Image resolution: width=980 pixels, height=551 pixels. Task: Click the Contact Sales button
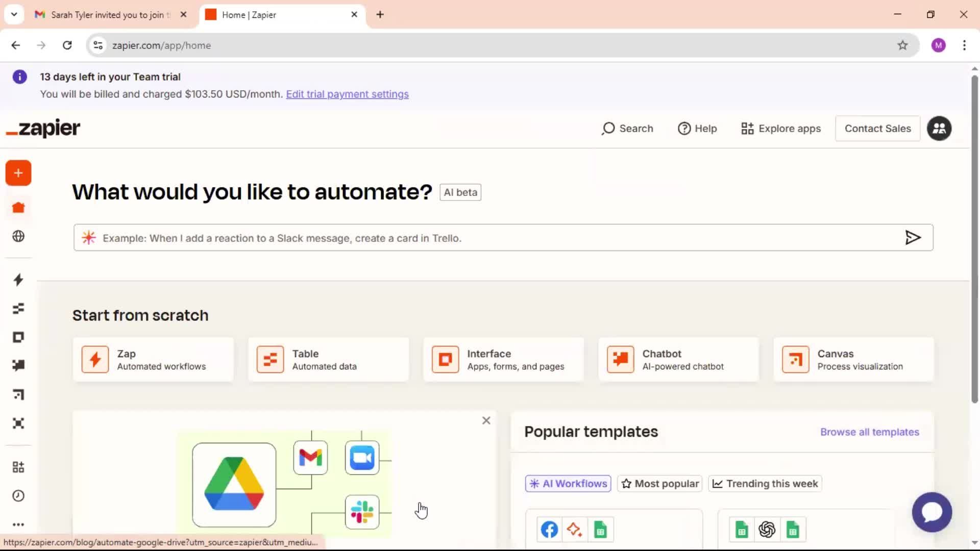pyautogui.click(x=877, y=129)
